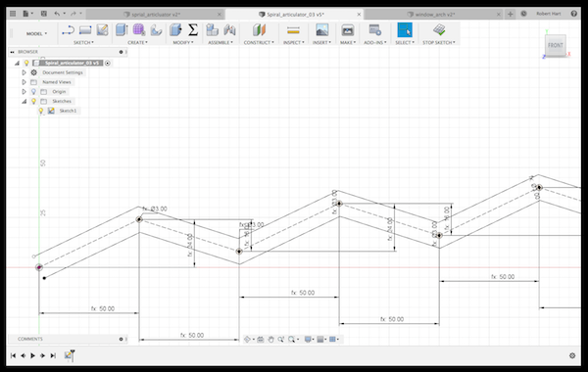Screen dimensions: 588x372
Task: Click the New Component assemble icon
Action: pos(213,30)
